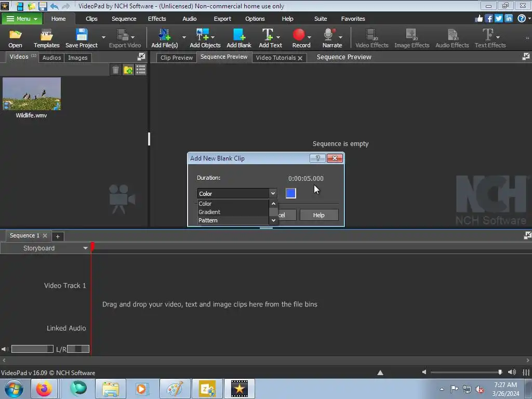
Task: Click the trash delete icon in bin
Action: (x=115, y=70)
